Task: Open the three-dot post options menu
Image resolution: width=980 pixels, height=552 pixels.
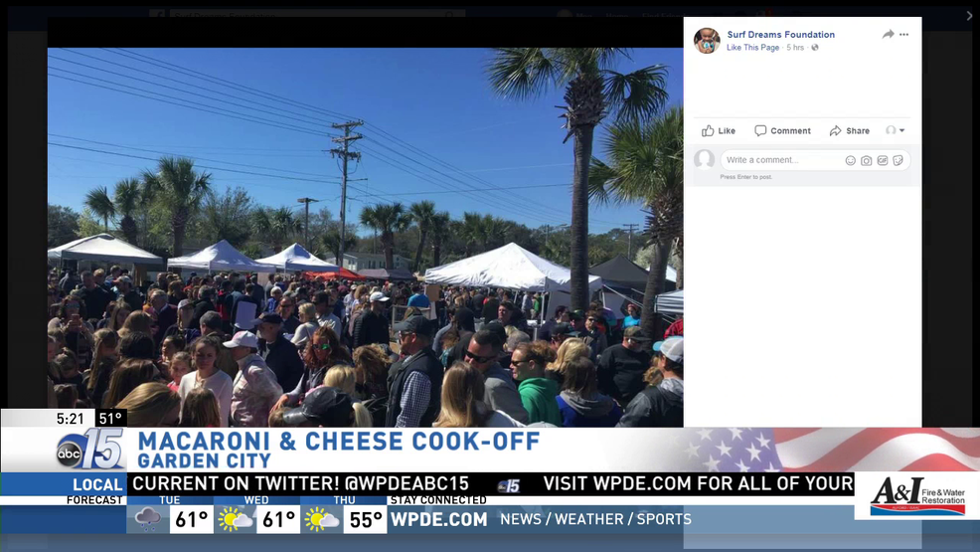Action: [x=903, y=35]
